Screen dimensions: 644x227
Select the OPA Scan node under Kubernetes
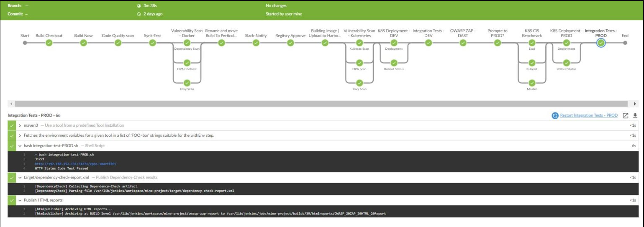359,63
